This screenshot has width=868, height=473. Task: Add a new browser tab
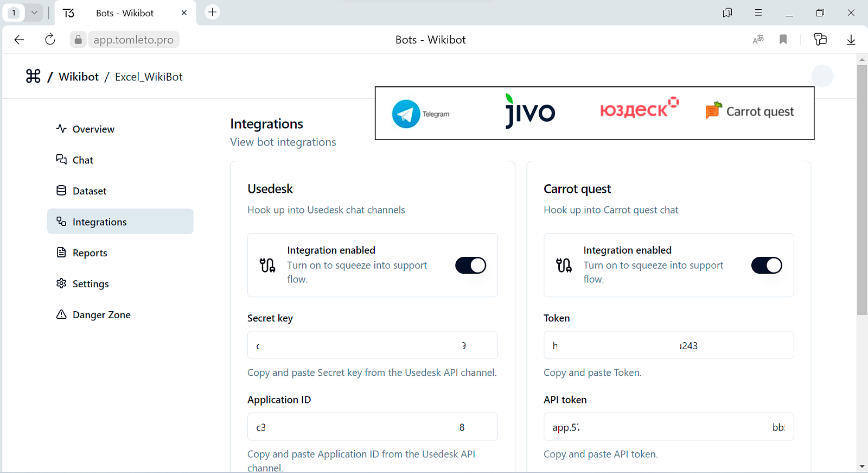click(213, 12)
